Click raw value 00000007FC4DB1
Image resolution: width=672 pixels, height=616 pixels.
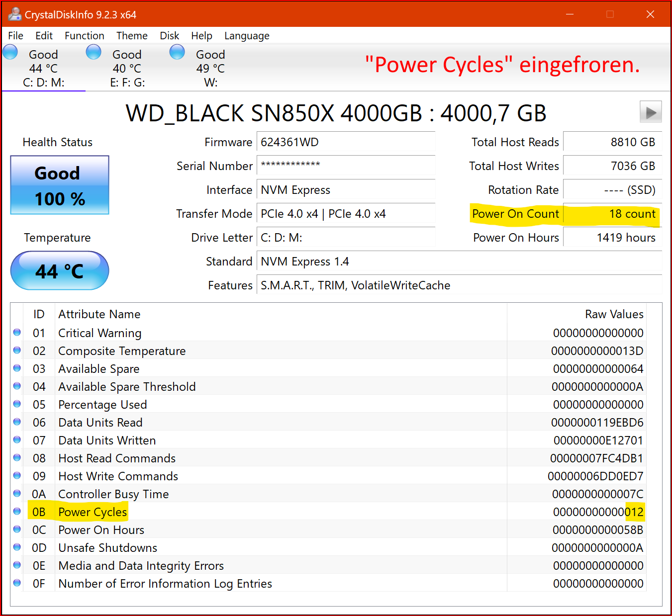(597, 458)
